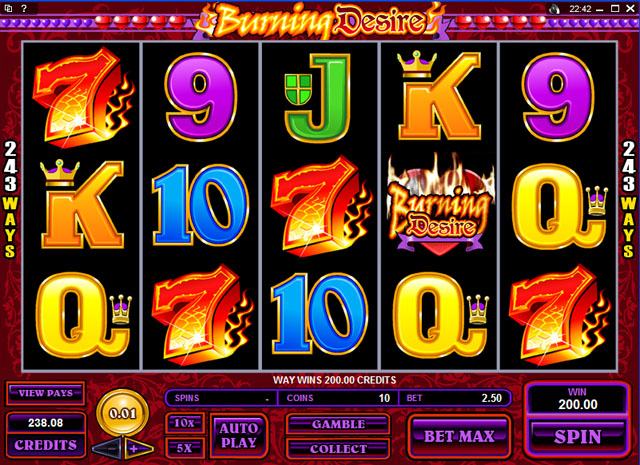
Task: Click the Bet Max button
Action: coord(459,436)
